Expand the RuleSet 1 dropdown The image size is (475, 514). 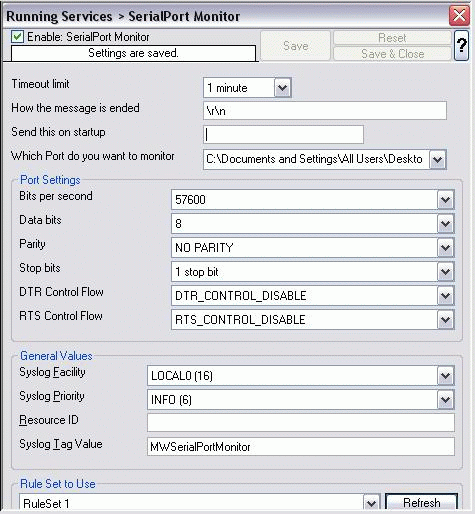tap(372, 503)
